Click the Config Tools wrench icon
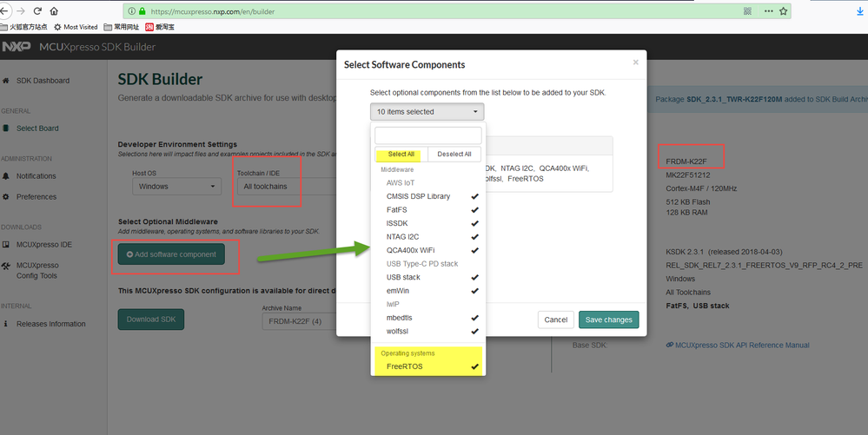 pos(5,266)
